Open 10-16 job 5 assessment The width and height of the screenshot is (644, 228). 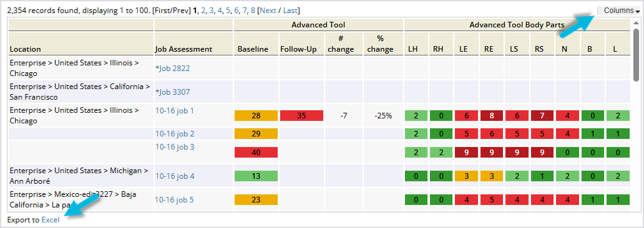(174, 200)
